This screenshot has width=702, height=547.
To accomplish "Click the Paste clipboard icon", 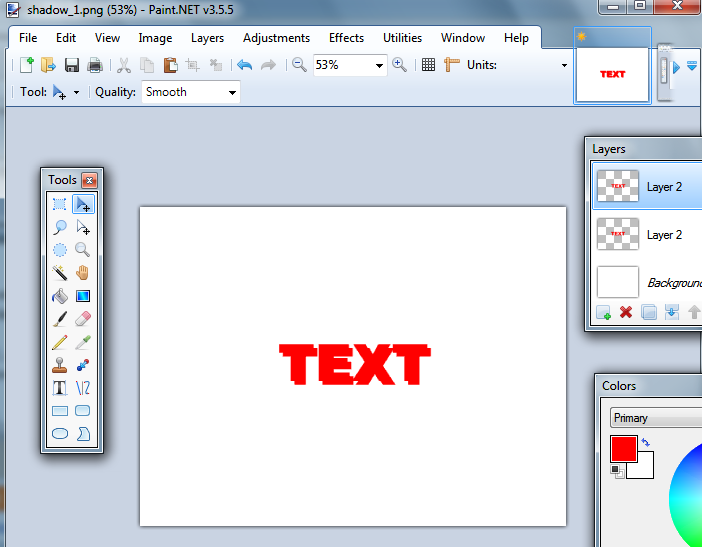I will 170,65.
